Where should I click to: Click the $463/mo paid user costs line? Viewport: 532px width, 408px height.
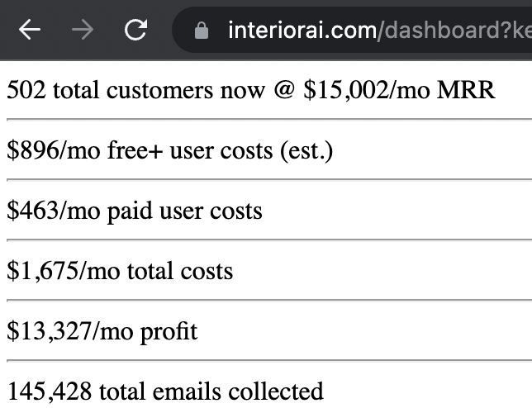coord(135,211)
